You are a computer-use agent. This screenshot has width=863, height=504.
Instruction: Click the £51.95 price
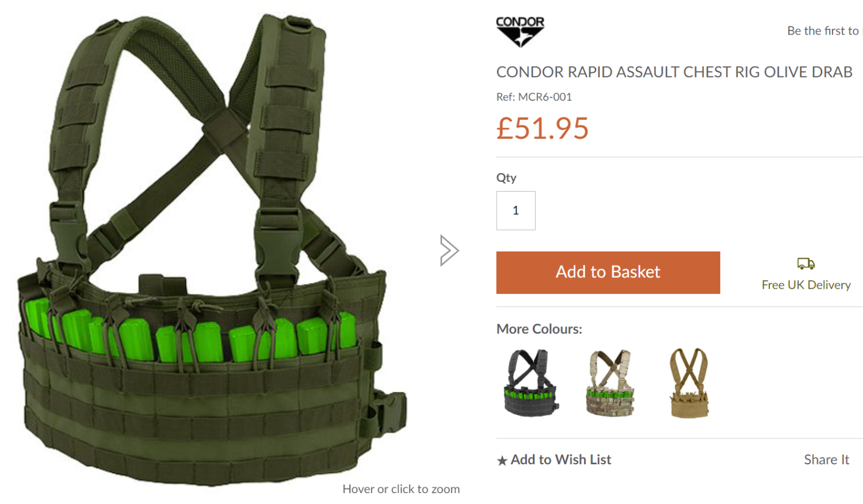[x=543, y=128]
